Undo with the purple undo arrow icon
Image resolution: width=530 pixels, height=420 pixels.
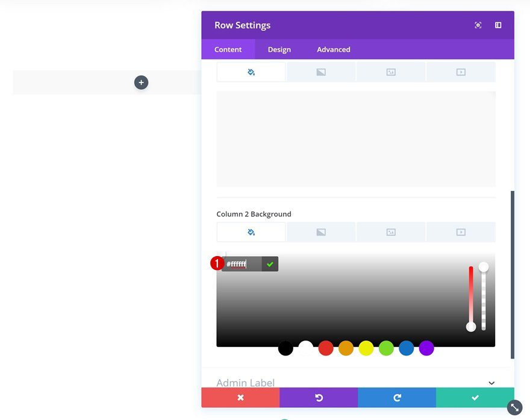tap(319, 397)
